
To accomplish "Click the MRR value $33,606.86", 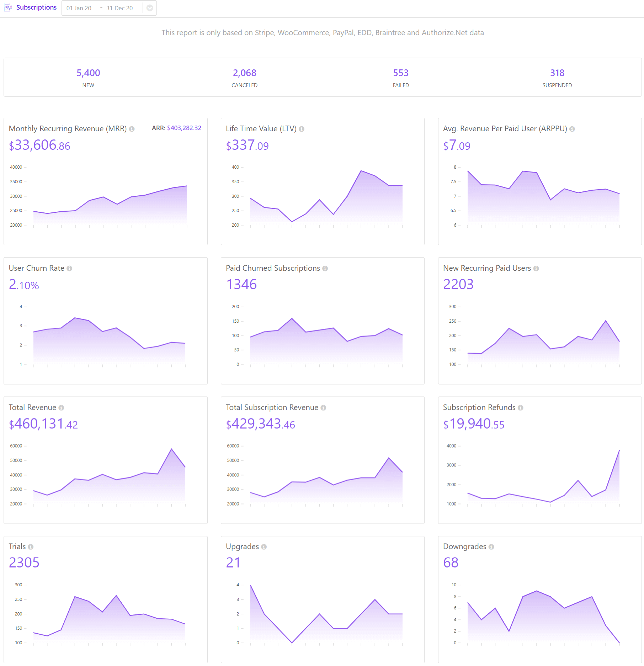I will 39,145.
